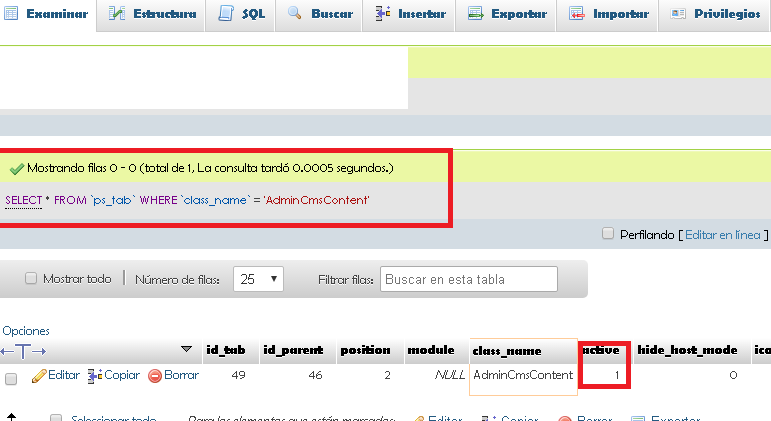Click the Examinar tab table icon
The width and height of the screenshot is (771, 421).
coord(12,14)
